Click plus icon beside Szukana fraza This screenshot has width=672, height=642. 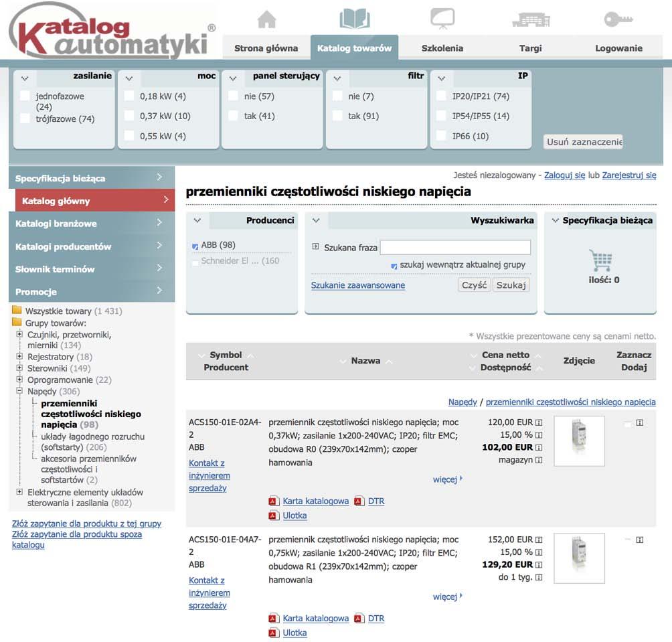315,246
